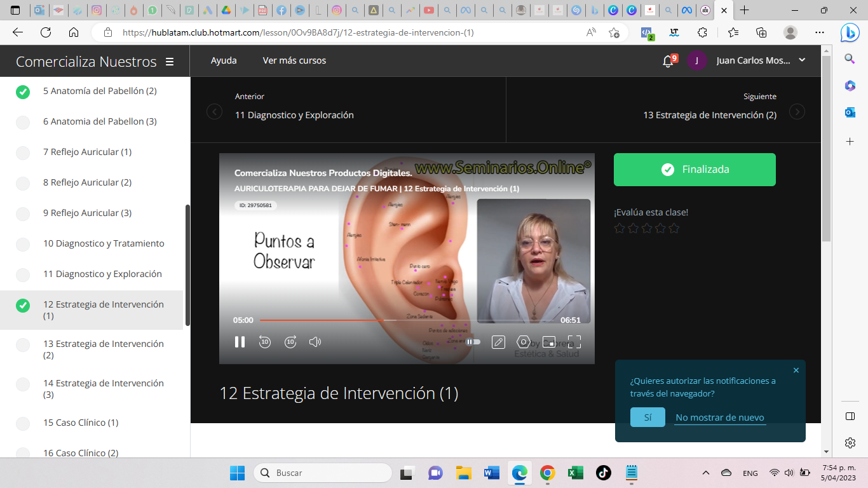Viewport: 868px width, 488px height.
Task: Switch the video to fullscreen
Action: [574, 342]
